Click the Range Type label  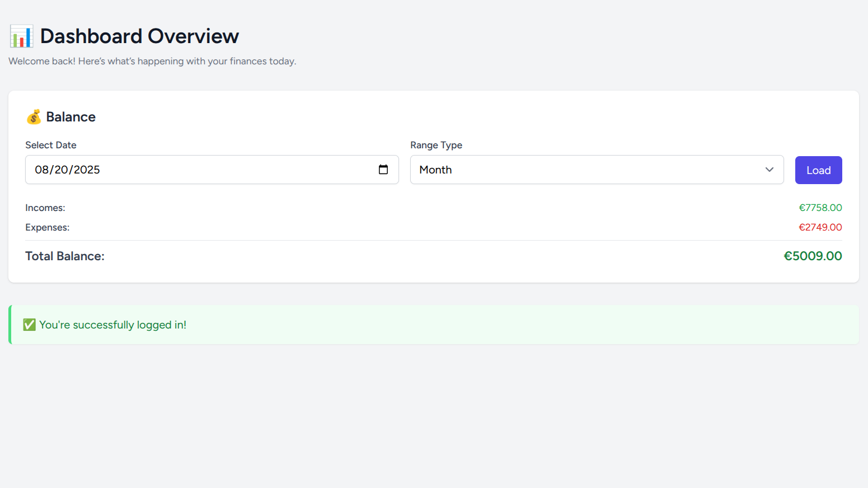(436, 145)
